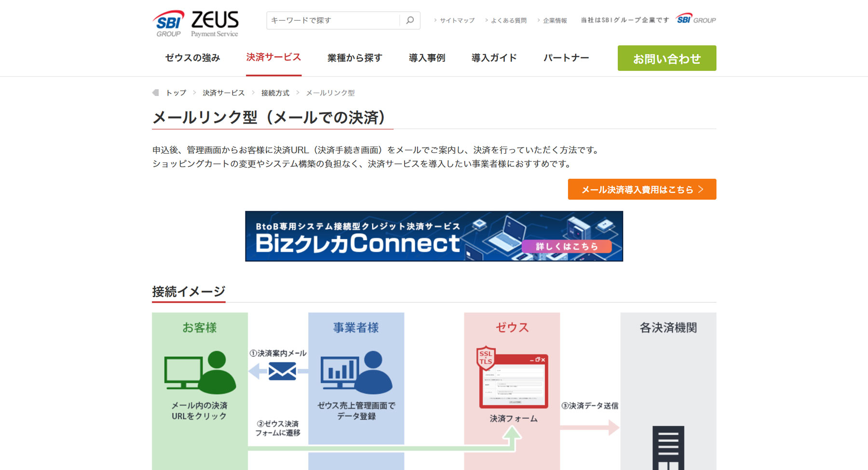The image size is (868, 470).
Task: Click the 当社はSBIグループ企業です text
Action: coord(625,20)
